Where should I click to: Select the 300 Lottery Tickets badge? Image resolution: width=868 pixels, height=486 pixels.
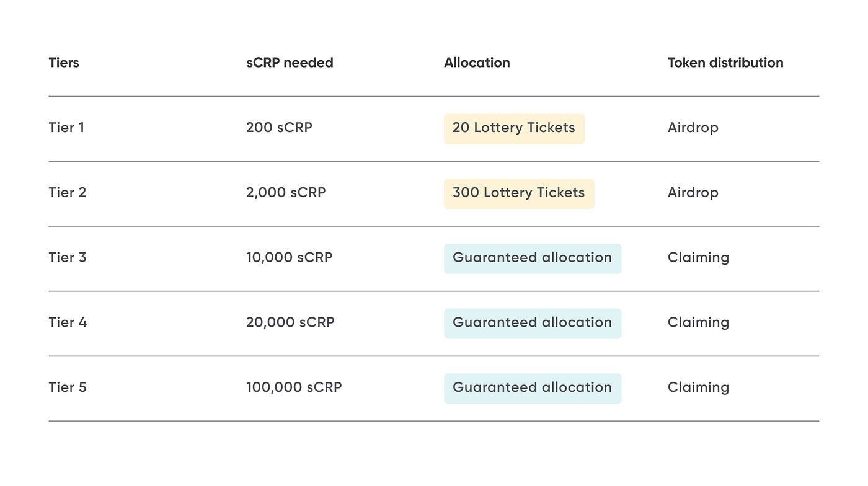pyautogui.click(x=519, y=193)
